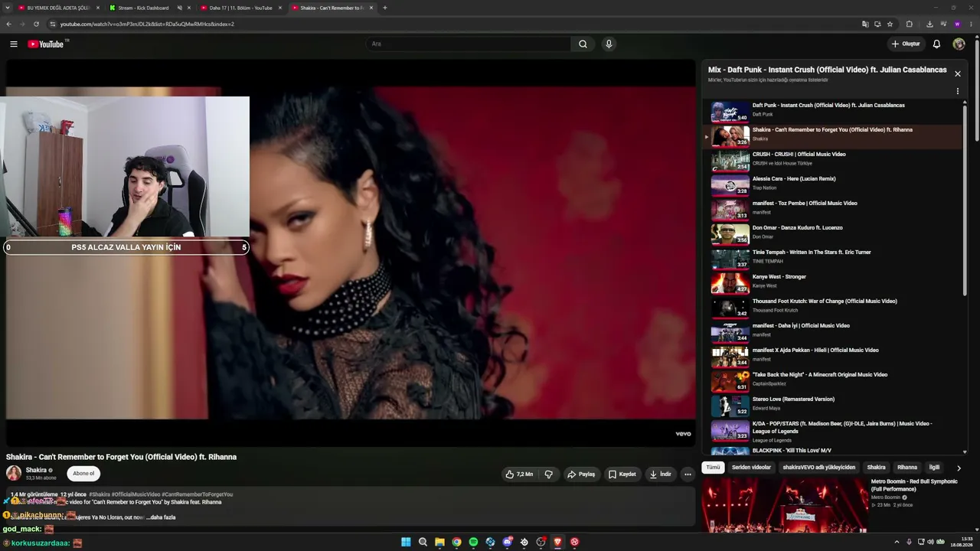Image resolution: width=980 pixels, height=551 pixels.
Task: Click the 'Abone ol' subscribe button
Action: [x=83, y=474]
